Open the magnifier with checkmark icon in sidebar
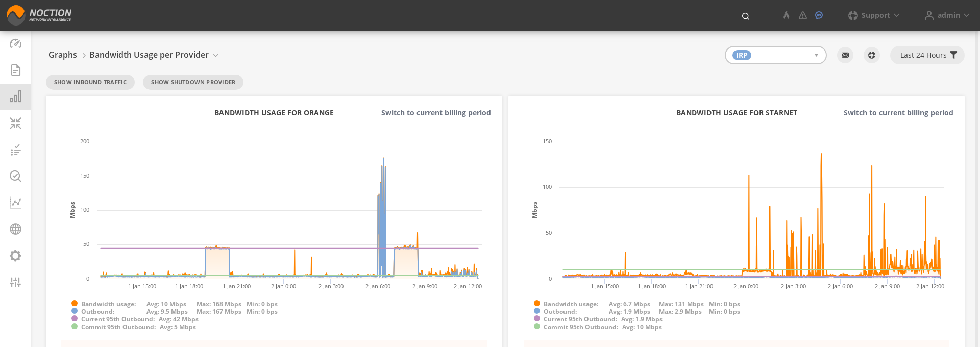This screenshot has width=980, height=347. (15, 176)
